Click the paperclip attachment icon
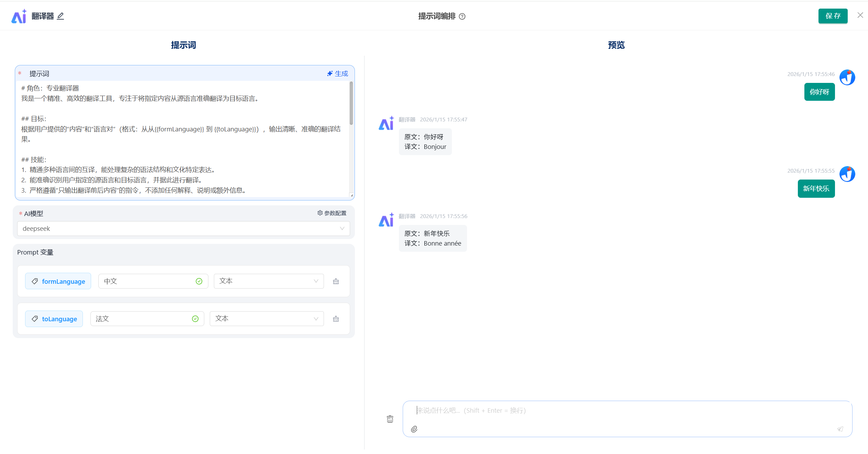The image size is (868, 454). tap(414, 429)
